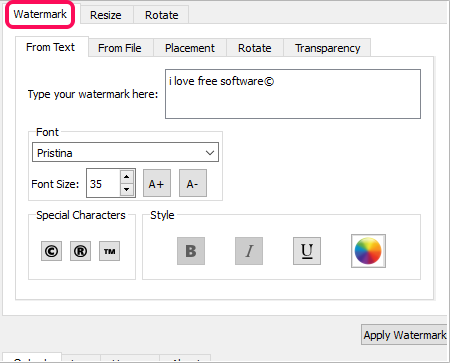Image resolution: width=450 pixels, height=363 pixels.
Task: Increase font size with A+ button
Action: coord(157,183)
